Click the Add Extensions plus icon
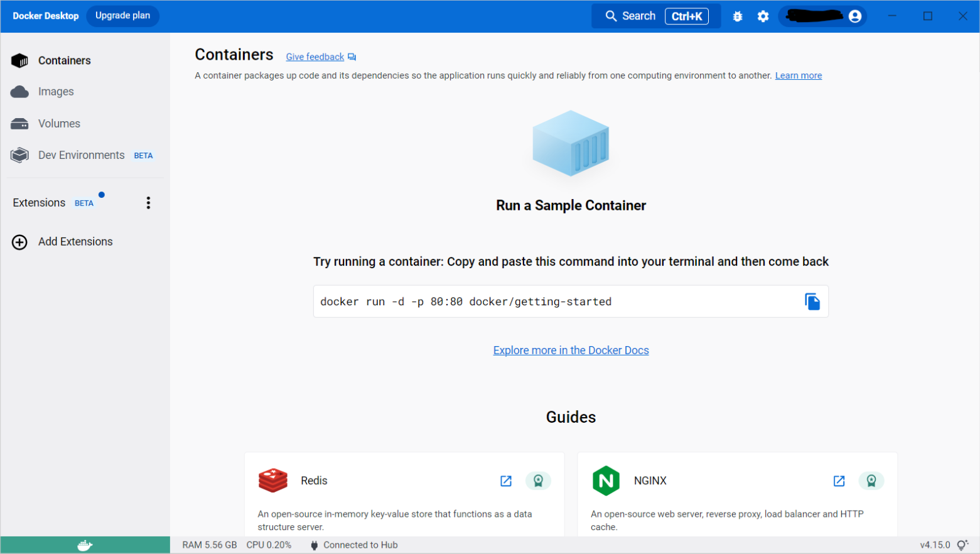The height and width of the screenshot is (554, 980). click(19, 242)
